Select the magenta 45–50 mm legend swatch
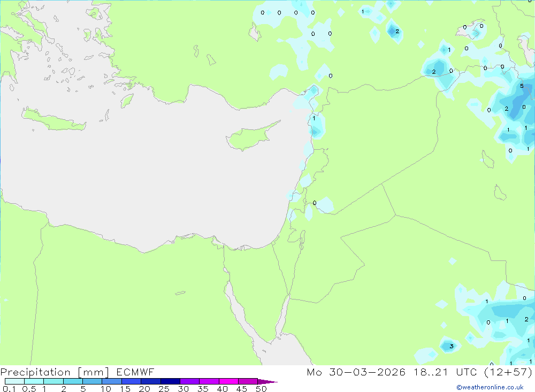The height and width of the screenshot is (392, 535). point(248,381)
